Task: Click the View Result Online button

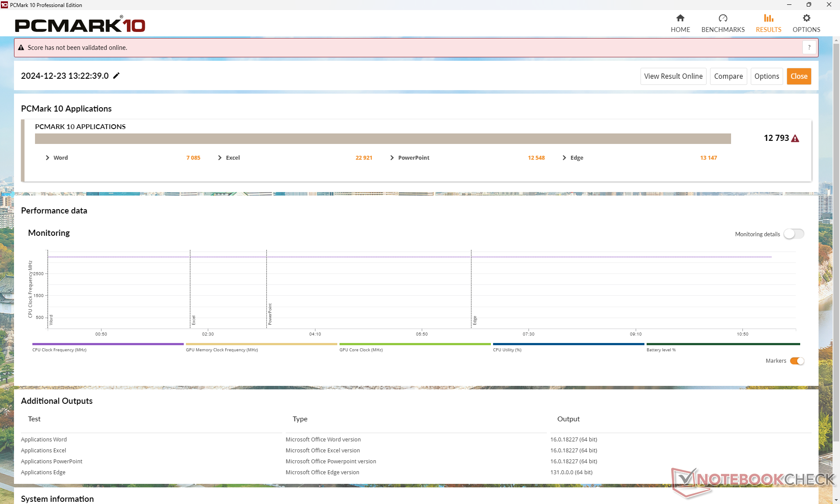Action: 673,76
